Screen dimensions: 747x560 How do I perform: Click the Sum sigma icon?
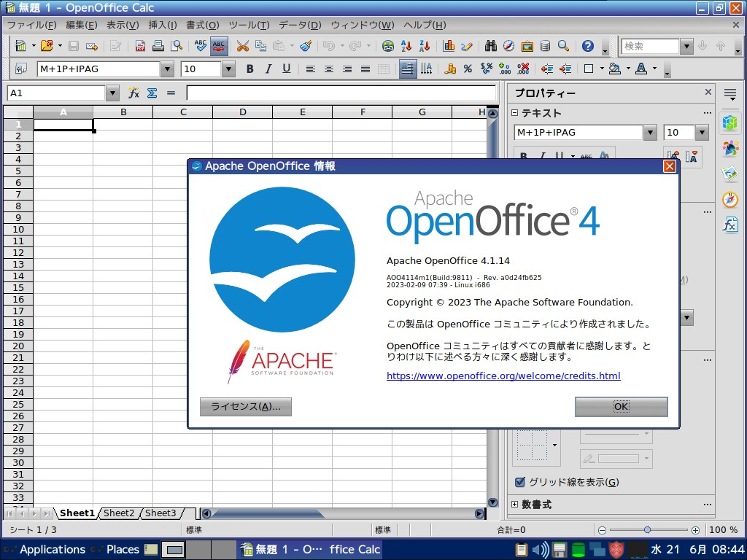click(x=152, y=93)
